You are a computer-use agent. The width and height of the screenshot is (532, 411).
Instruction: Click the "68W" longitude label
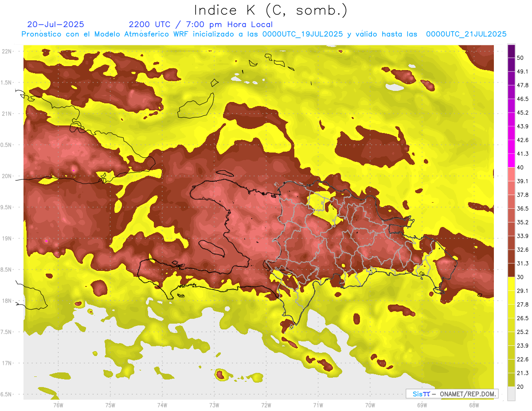(474, 405)
